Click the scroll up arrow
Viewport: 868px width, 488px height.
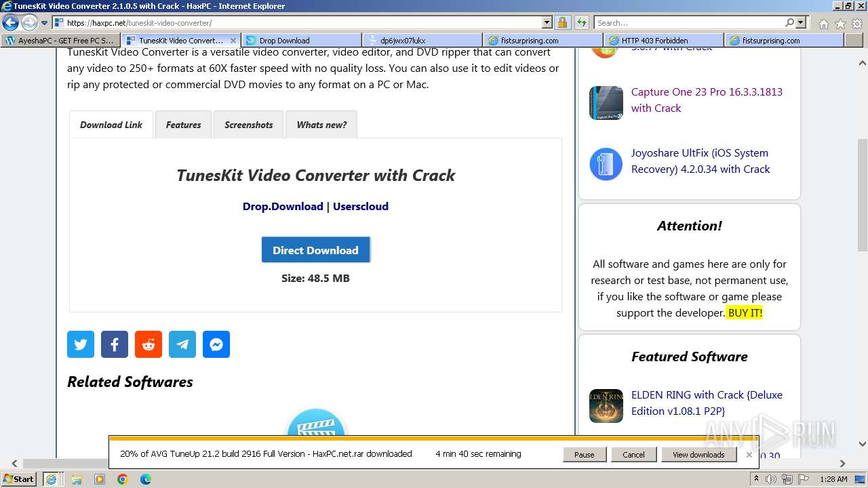862,62
